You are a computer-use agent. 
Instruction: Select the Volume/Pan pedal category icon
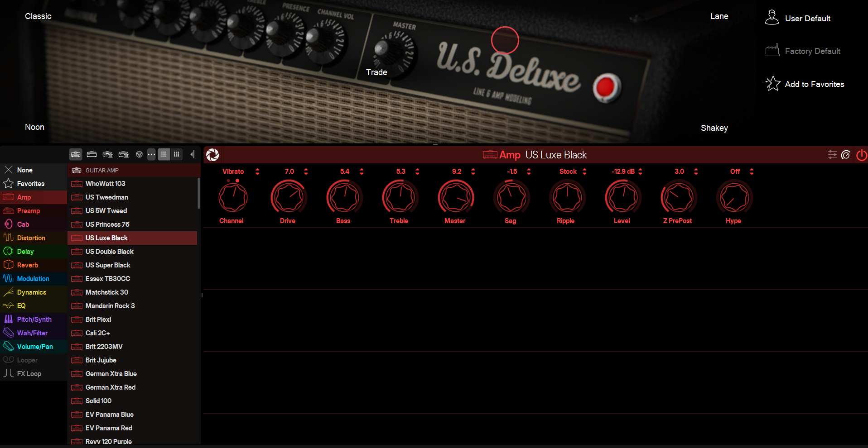(8, 346)
